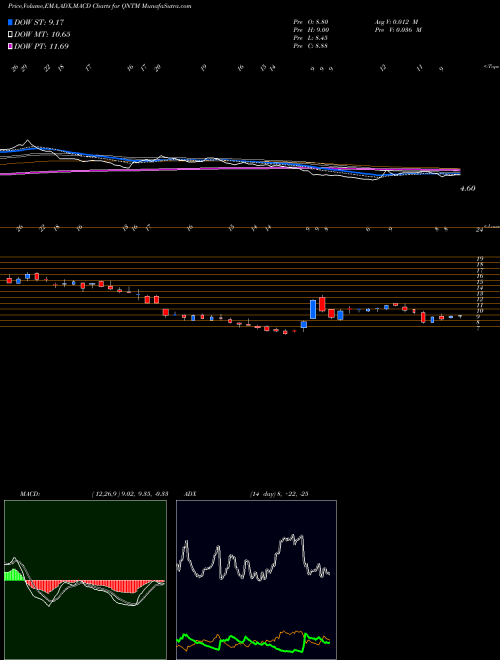This screenshot has width=500, height=660.
Task: Click the large red candlestick after the blue spike
Action: [322, 304]
